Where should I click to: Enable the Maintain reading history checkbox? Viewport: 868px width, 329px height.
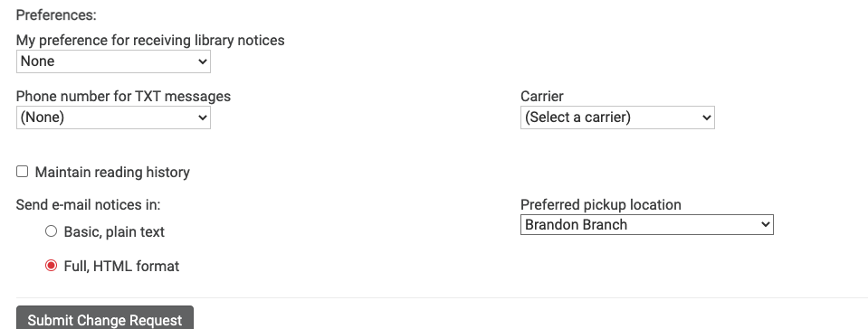tap(22, 172)
